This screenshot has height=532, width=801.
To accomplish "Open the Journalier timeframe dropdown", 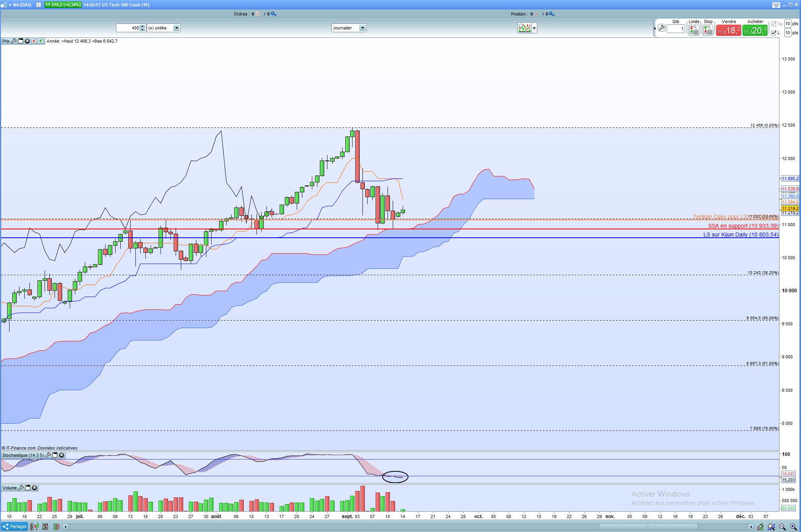I will click(362, 28).
